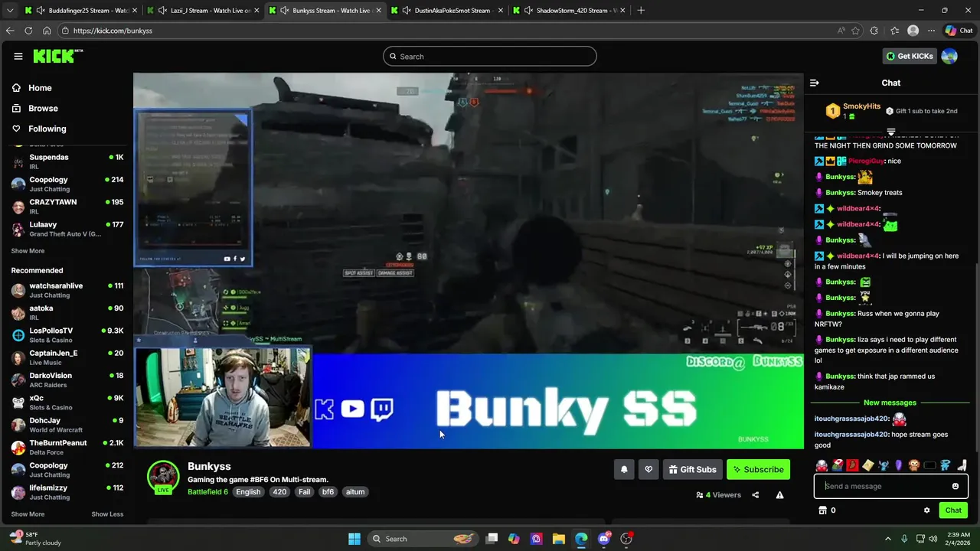Jump to New messages in chat
Image resolution: width=980 pixels, height=551 pixels.
pos(890,403)
